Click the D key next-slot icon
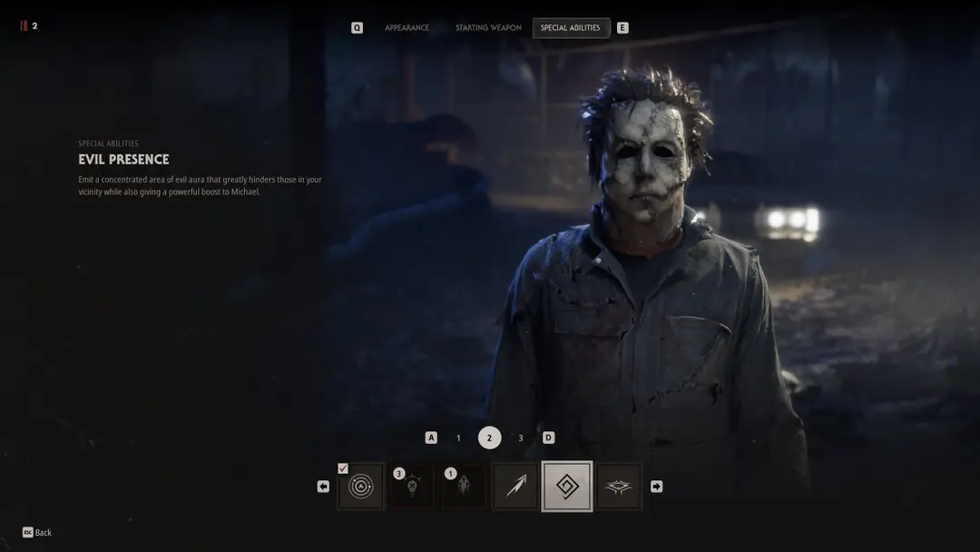Screen dimensions: 980x552 coord(548,438)
